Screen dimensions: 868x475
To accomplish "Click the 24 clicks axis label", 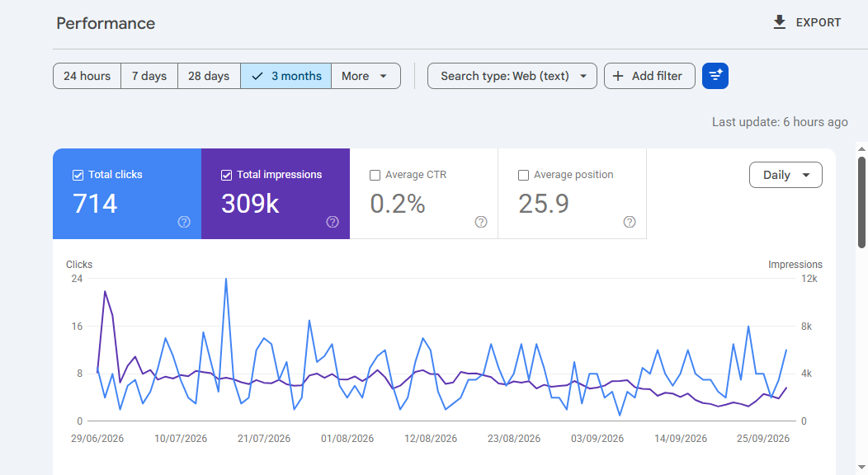I will coord(77,279).
